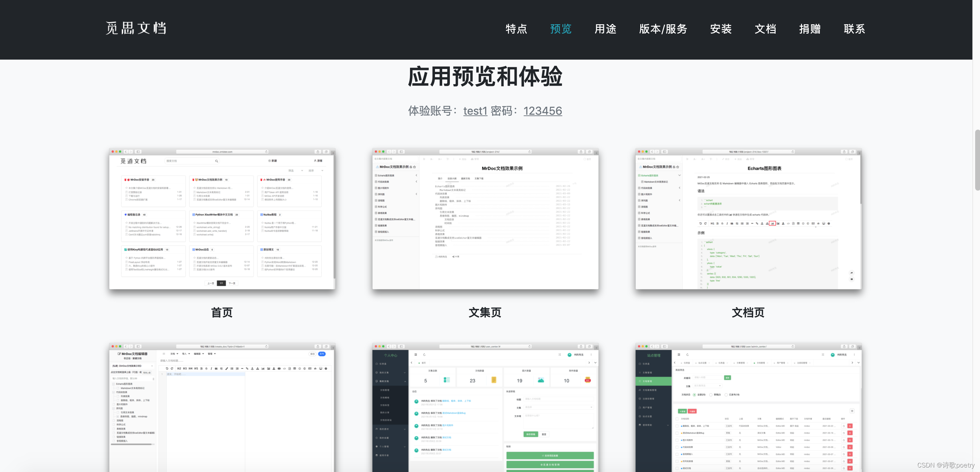Open 版本/服务 in the top navigation
980x472 pixels.
(x=663, y=29)
